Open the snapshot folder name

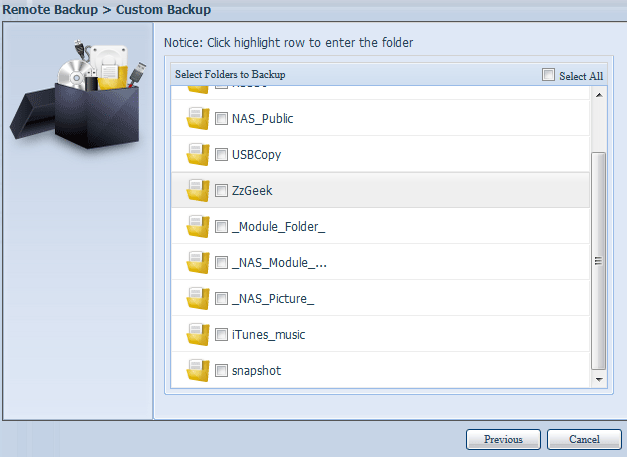pos(256,371)
